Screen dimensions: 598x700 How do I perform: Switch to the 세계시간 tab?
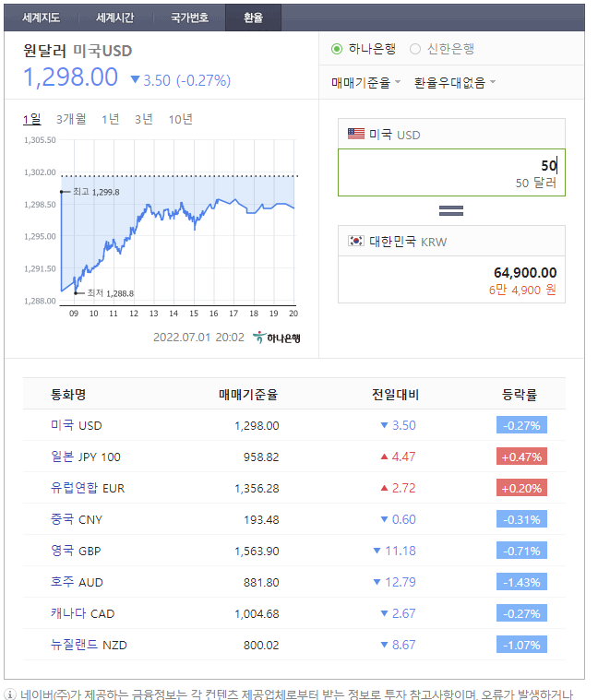[115, 18]
